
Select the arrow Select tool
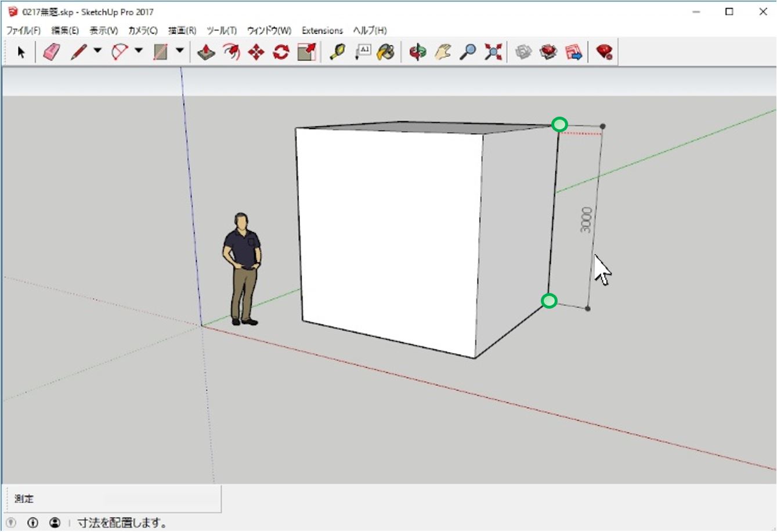pyautogui.click(x=21, y=52)
